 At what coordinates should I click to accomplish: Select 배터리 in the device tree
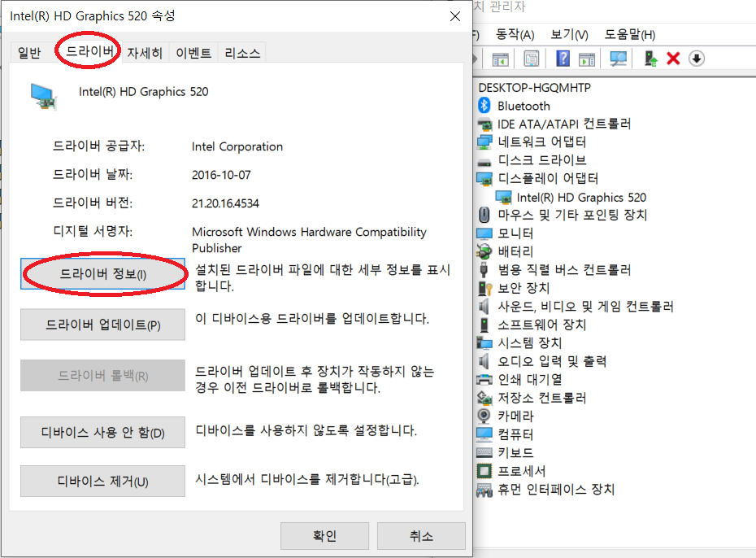tap(515, 251)
